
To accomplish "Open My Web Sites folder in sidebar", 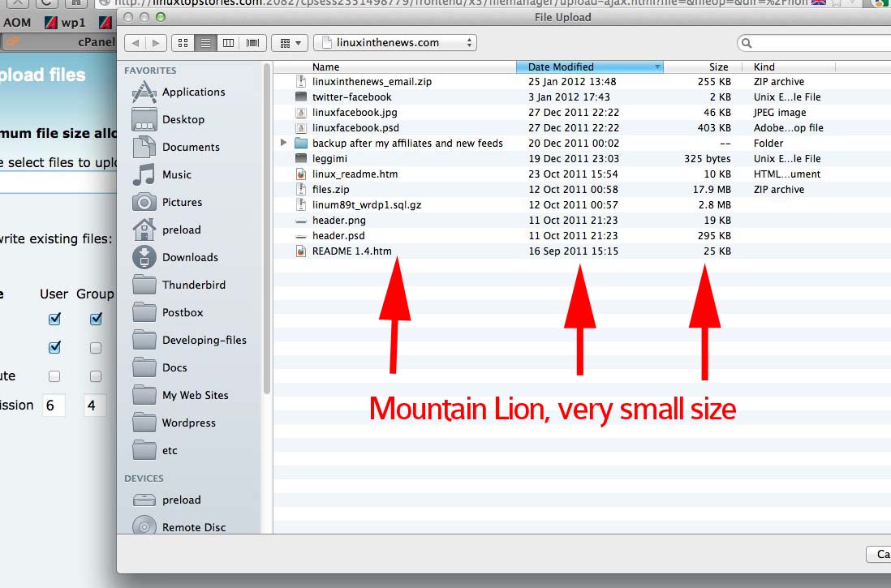I will tap(180, 395).
